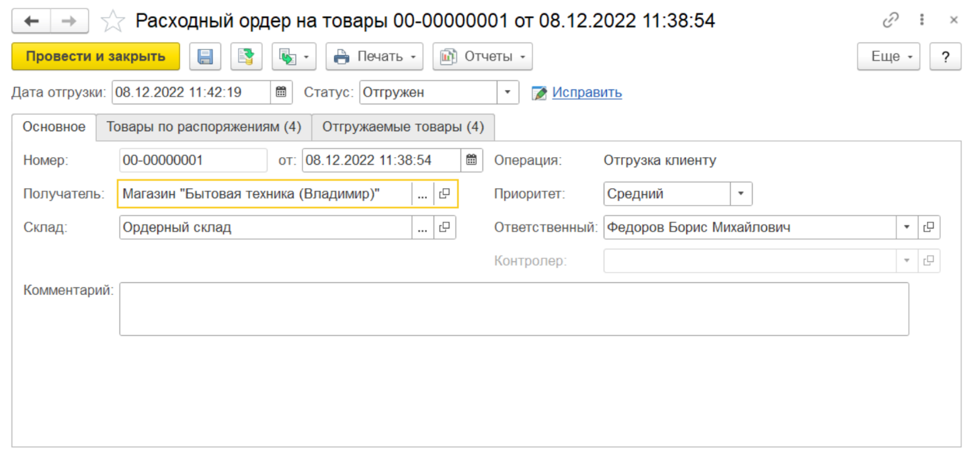Click the forward navigation arrow

(69, 22)
